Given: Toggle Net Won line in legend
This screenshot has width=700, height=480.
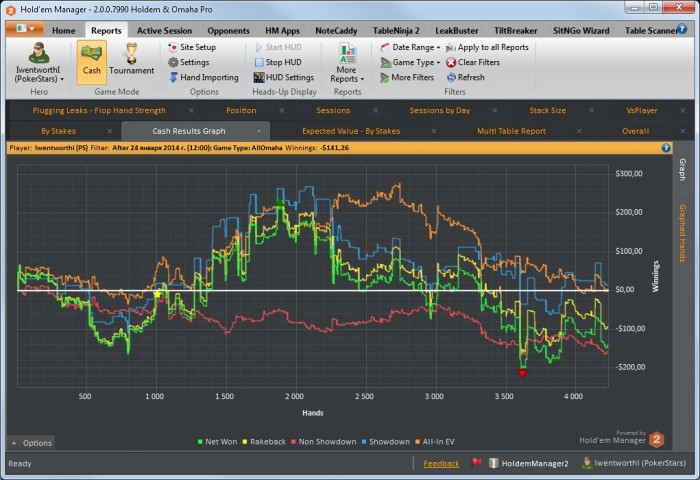Looking at the screenshot, I should pyautogui.click(x=221, y=441).
